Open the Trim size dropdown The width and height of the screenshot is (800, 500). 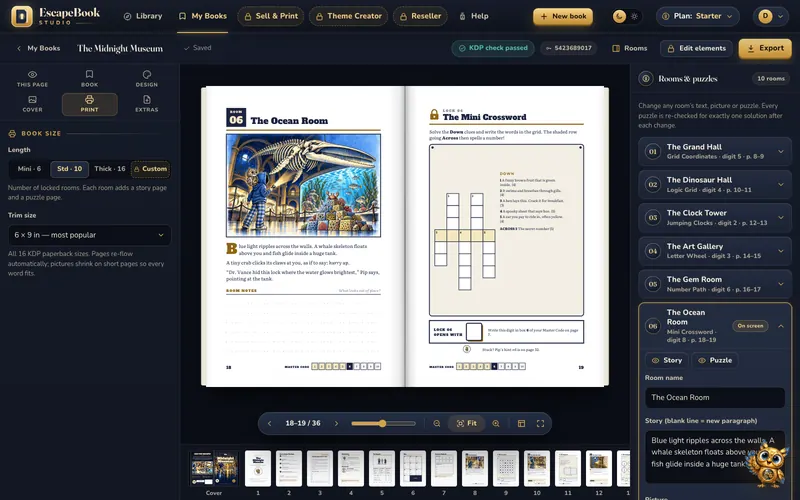[89, 235]
